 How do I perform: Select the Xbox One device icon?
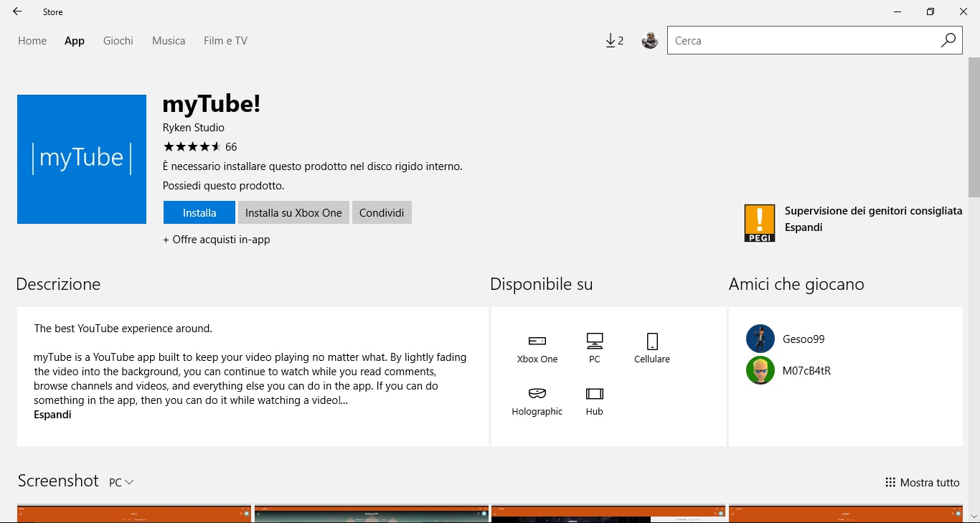tap(537, 341)
